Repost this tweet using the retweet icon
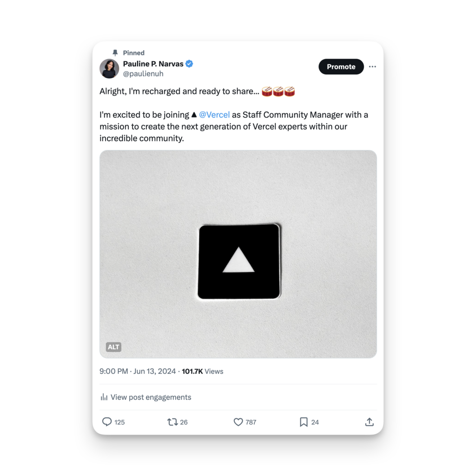476x476 pixels. click(172, 422)
